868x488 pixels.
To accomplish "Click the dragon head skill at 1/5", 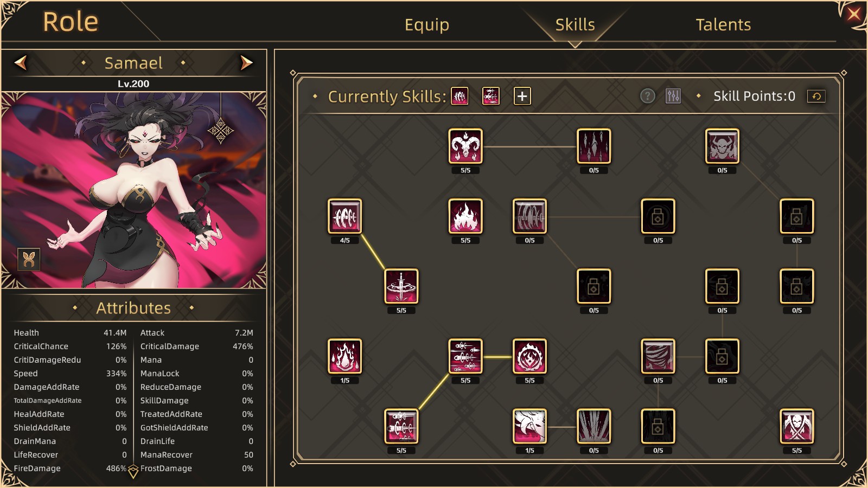I will point(529,426).
